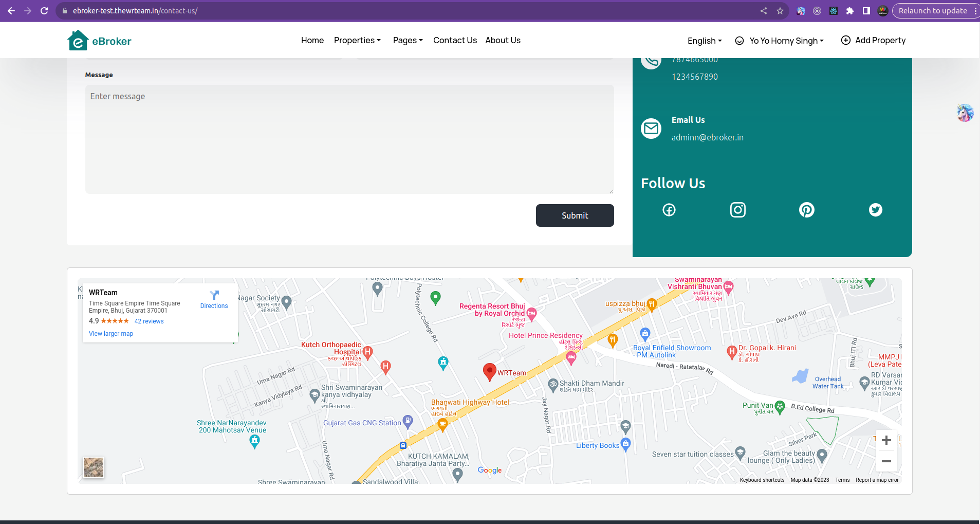The image size is (980, 524).
Task: Switch map to satellite view thumbnail
Action: point(94,467)
